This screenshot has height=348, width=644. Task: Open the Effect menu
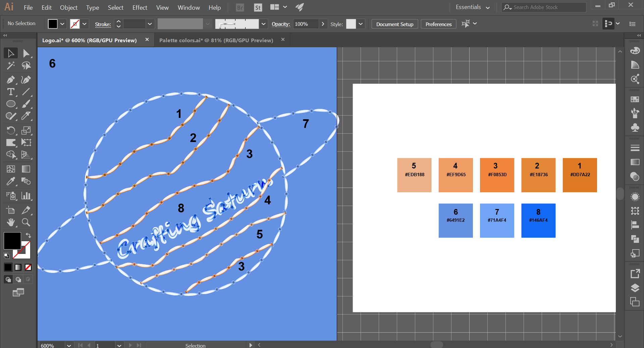pyautogui.click(x=140, y=7)
